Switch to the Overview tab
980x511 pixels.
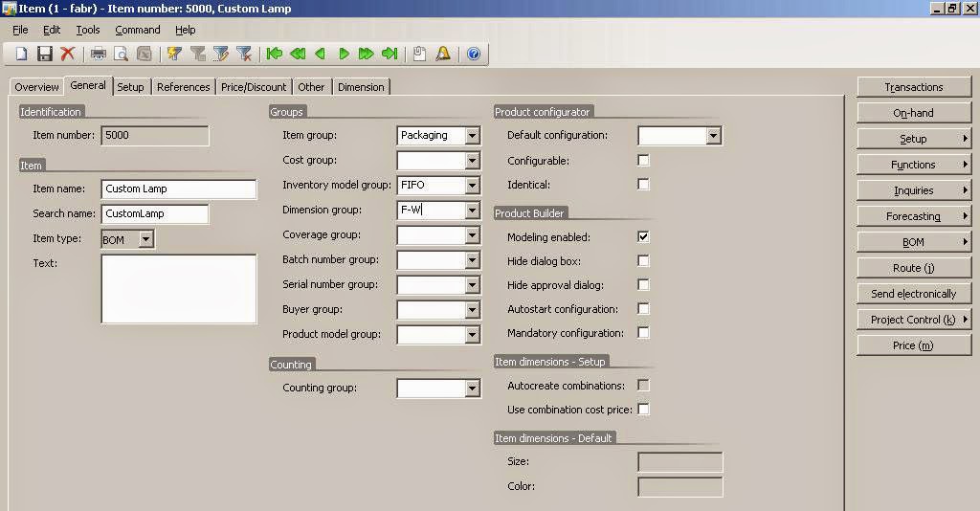pyautogui.click(x=37, y=87)
